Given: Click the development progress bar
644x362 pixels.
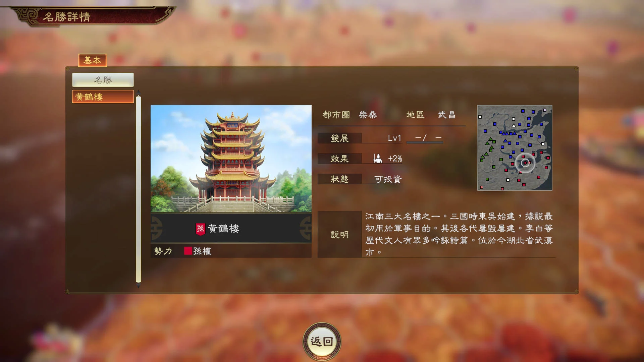Looking at the screenshot, I should pos(425,142).
